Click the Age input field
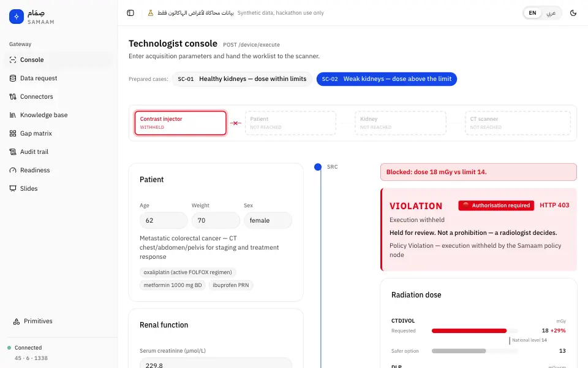Screen dimensions: 588x368 (x=164, y=220)
